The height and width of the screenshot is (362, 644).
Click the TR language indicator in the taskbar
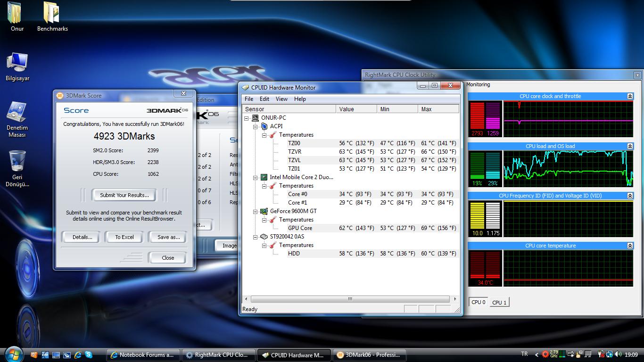pos(524,354)
